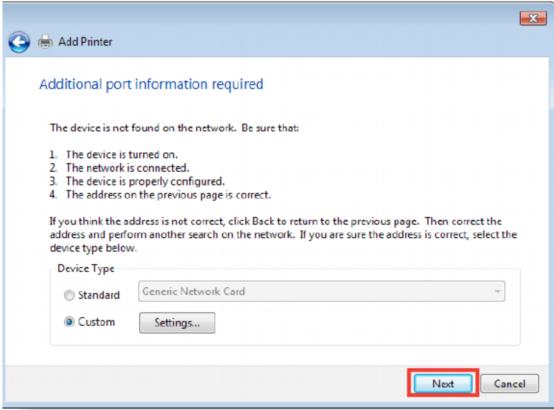This screenshot has width=554, height=410.
Task: Click 'The device is not found on the network' message
Action: [143, 128]
